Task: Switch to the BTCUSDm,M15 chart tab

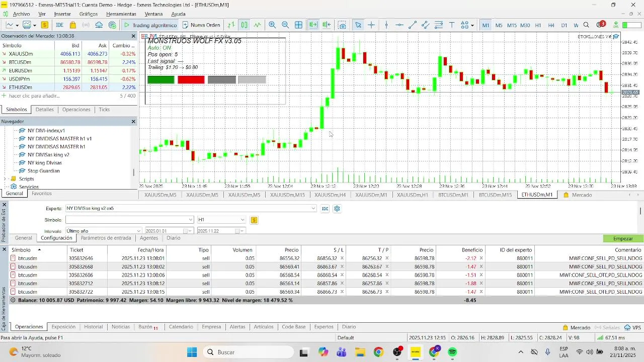Action: (495, 195)
